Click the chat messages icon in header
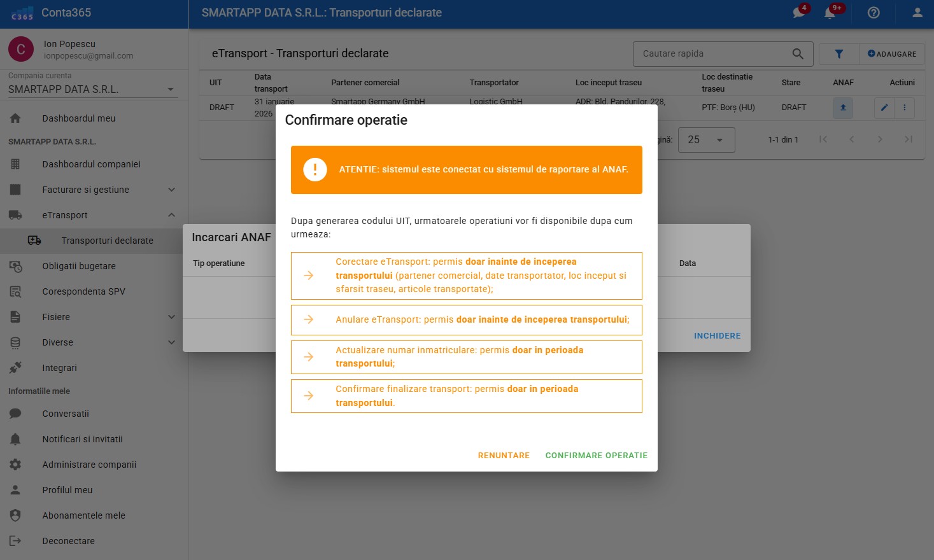The image size is (934, 560). [798, 13]
